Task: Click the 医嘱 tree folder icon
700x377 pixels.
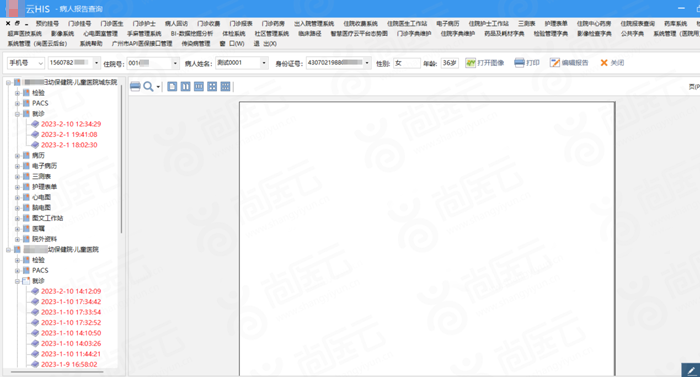Action: [x=26, y=228]
